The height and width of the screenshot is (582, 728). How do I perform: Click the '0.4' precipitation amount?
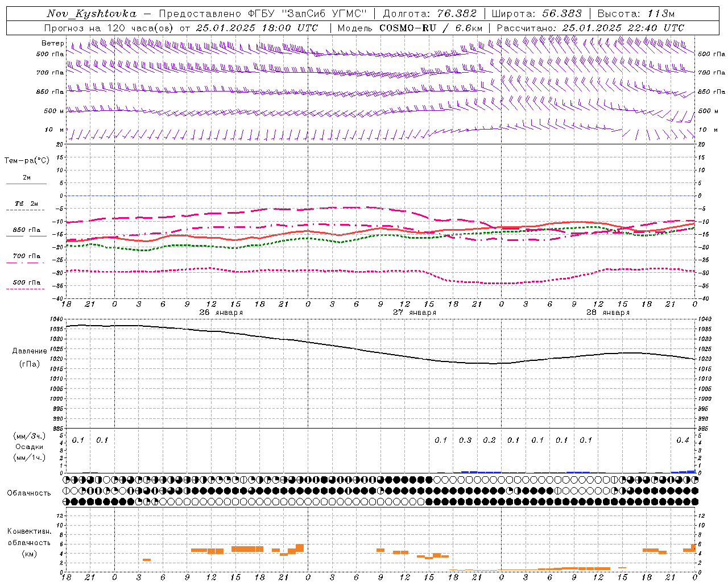tap(682, 440)
